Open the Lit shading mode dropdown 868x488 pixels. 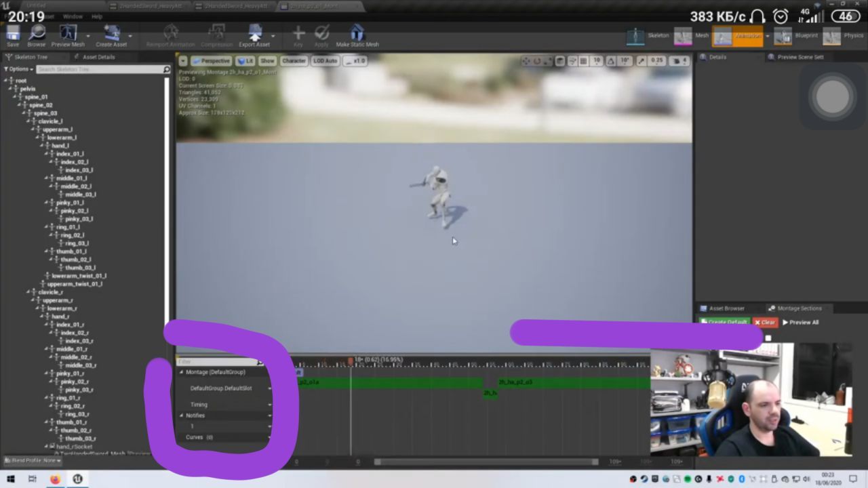click(245, 61)
